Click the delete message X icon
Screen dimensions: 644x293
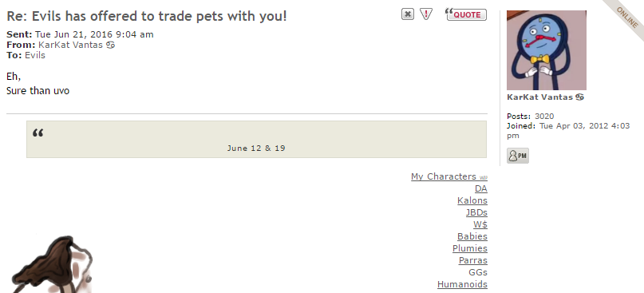408,14
